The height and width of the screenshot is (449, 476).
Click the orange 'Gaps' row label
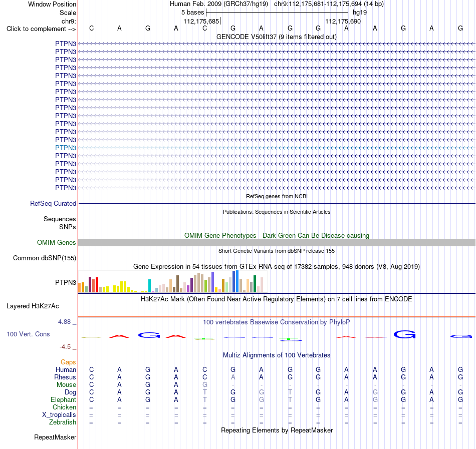click(x=68, y=362)
